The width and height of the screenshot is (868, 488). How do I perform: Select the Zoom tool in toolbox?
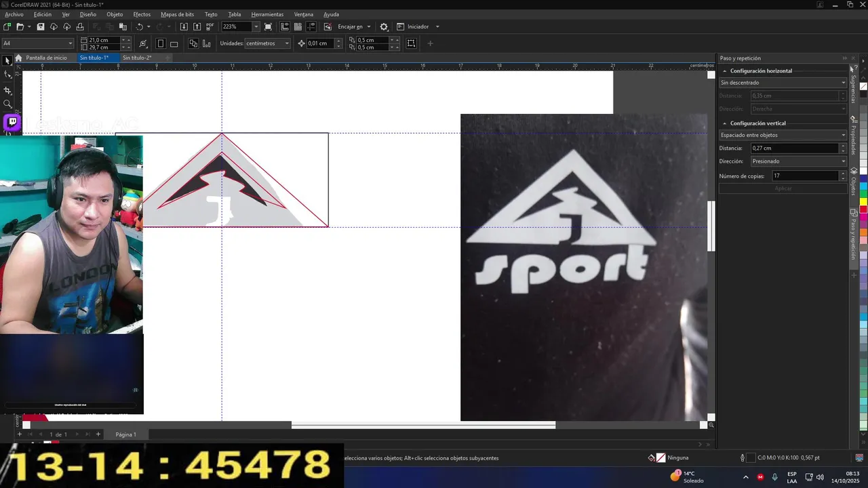[7, 104]
